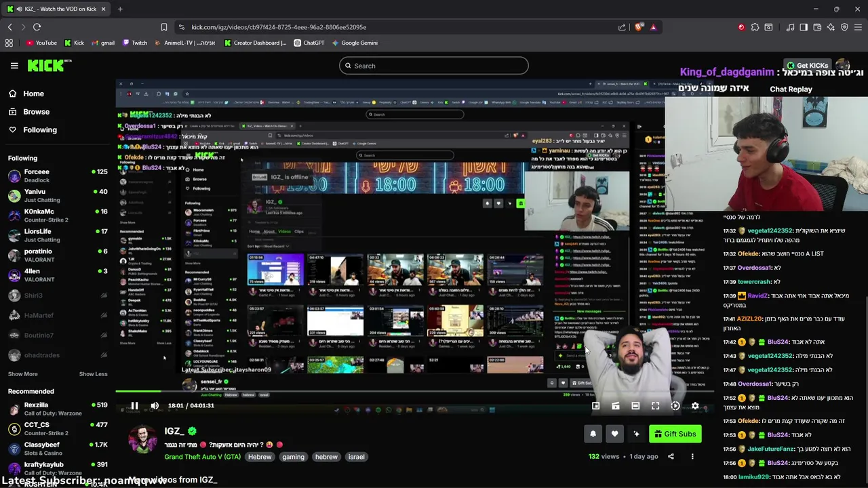Click the israel tag
The height and width of the screenshot is (488, 868).
[x=357, y=457]
